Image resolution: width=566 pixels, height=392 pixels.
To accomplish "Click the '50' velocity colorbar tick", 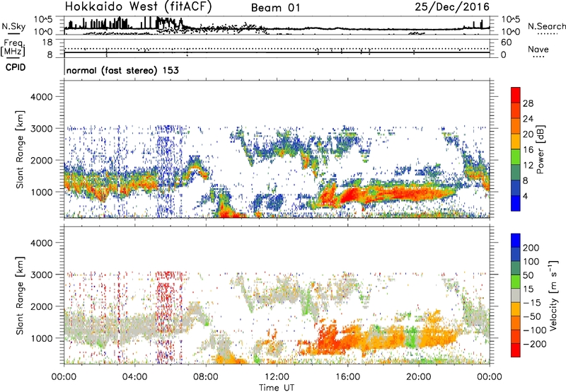I will pos(528,275).
